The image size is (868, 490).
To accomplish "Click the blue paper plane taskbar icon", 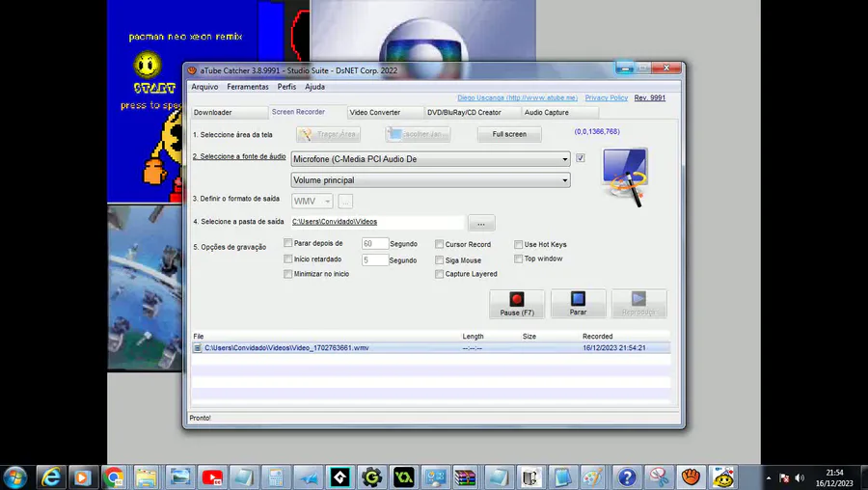I will click(308, 477).
